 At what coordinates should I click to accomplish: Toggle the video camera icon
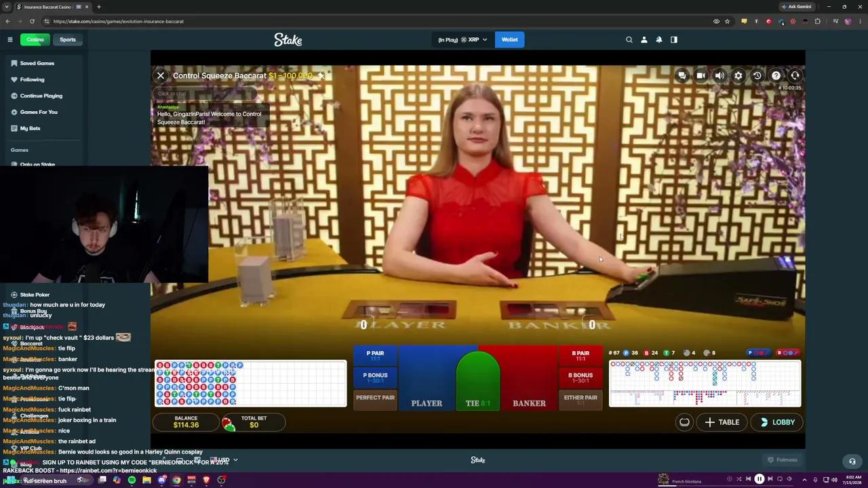(x=701, y=76)
